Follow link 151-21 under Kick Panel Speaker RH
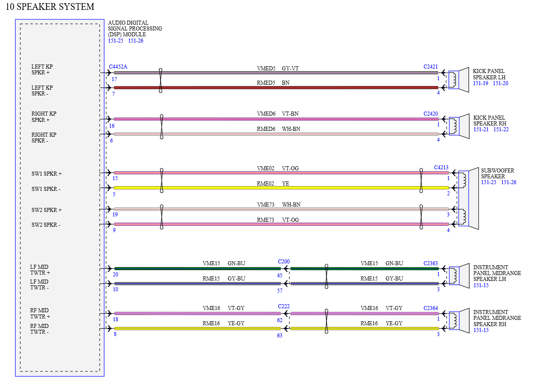The image size is (535, 392). pyautogui.click(x=481, y=129)
